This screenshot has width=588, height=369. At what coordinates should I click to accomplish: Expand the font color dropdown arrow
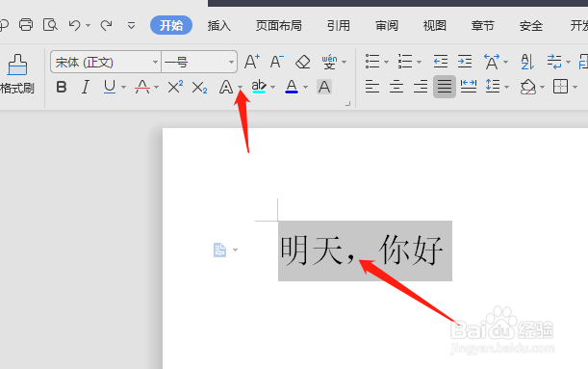tap(306, 88)
